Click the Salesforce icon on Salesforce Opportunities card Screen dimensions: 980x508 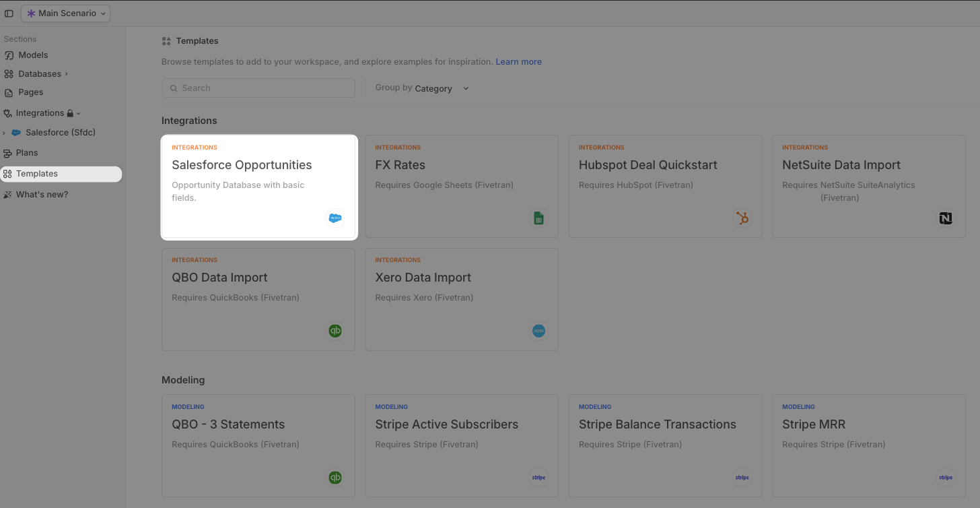tap(335, 218)
